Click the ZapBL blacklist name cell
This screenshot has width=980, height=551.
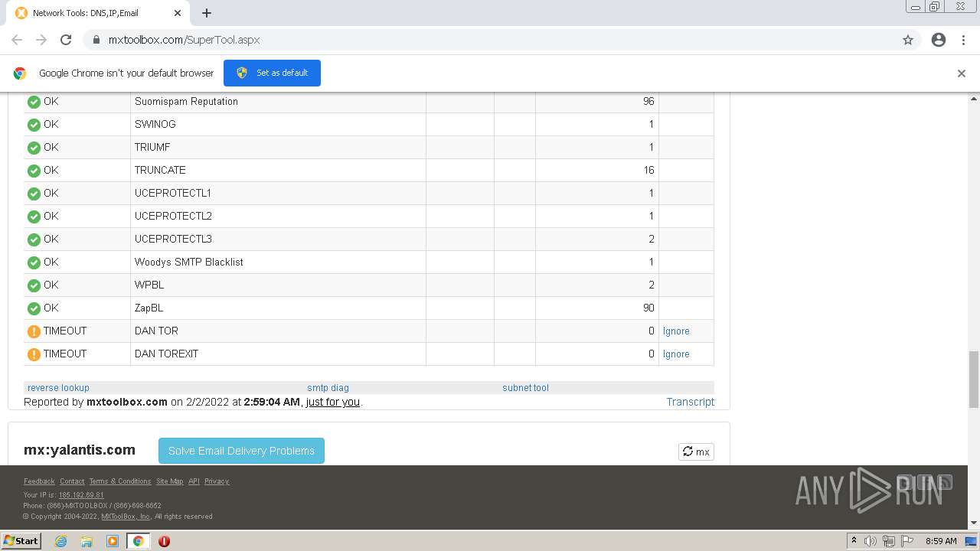coord(278,308)
